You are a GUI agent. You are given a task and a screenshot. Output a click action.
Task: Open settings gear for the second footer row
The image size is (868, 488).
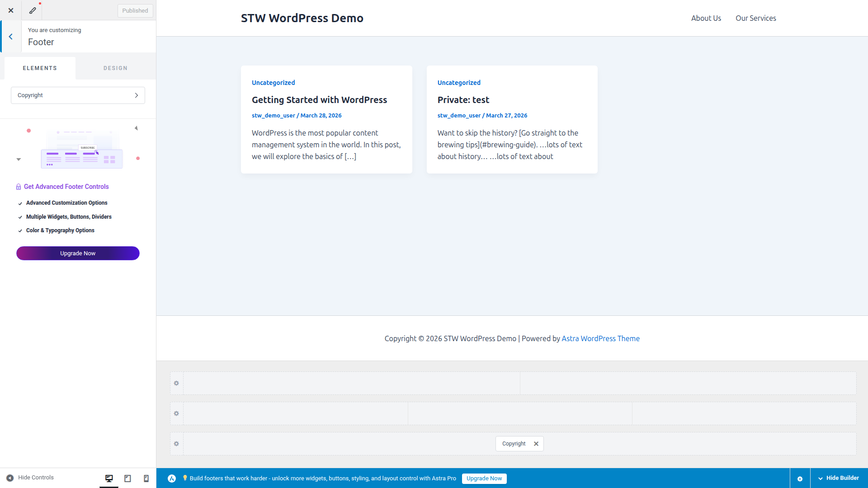(176, 413)
